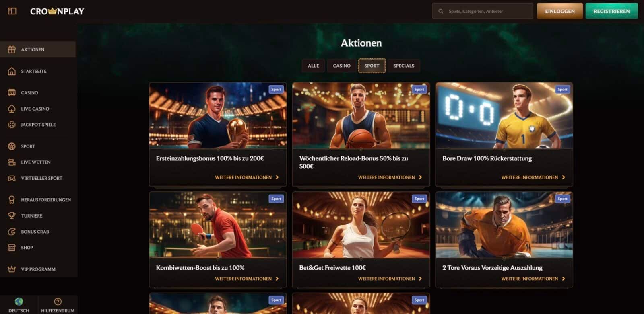
Task: Expand arrow on Bet&Get Freiwette card
Action: 420,279
